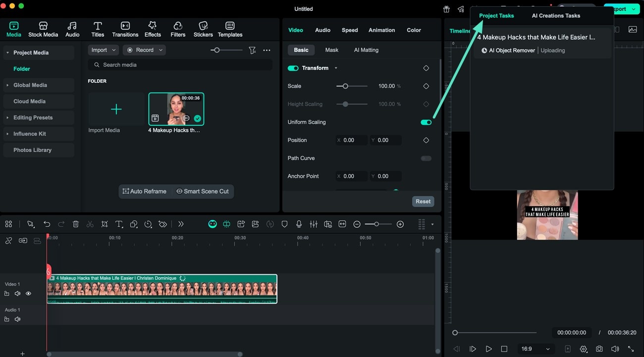Open the Stickers library

pos(203,29)
